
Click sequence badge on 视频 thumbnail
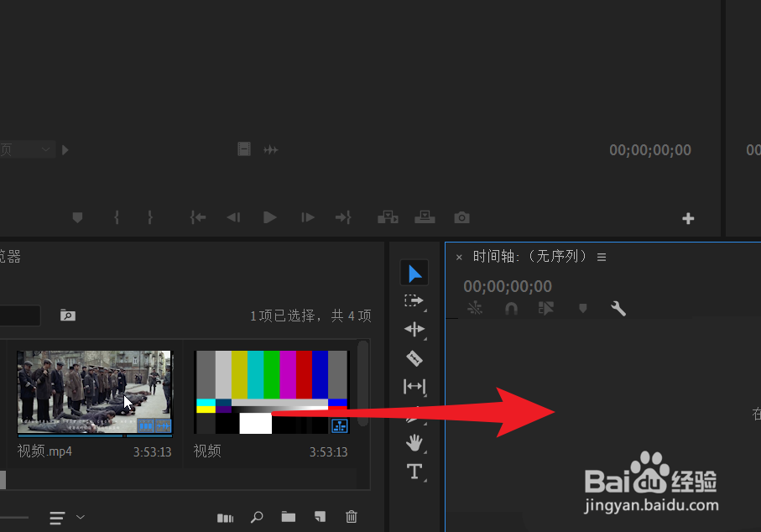(340, 425)
